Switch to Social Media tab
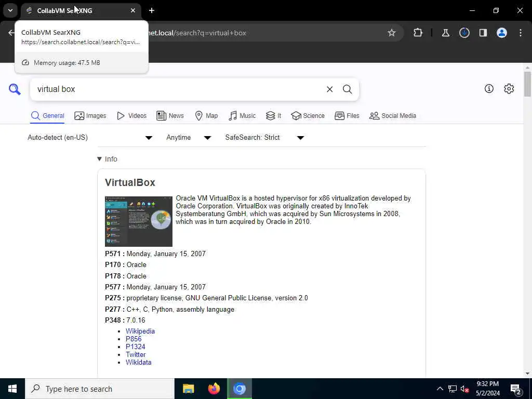The height and width of the screenshot is (399, 532). point(393,116)
